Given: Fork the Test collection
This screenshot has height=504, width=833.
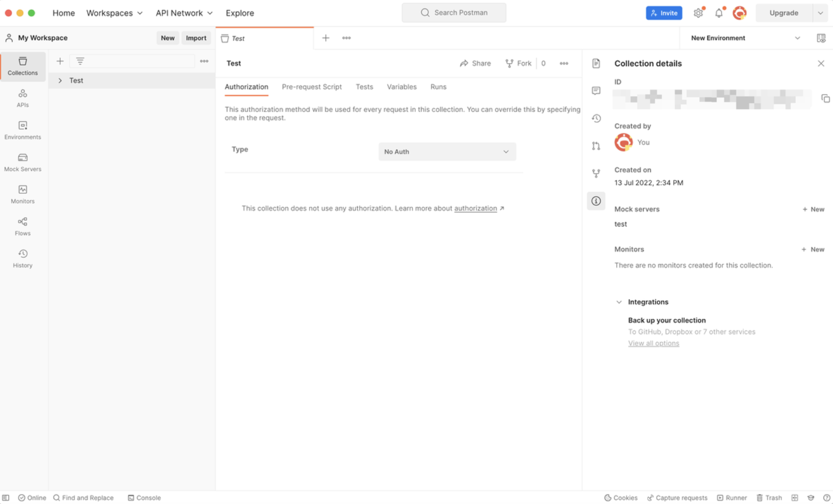Looking at the screenshot, I should 518,64.
